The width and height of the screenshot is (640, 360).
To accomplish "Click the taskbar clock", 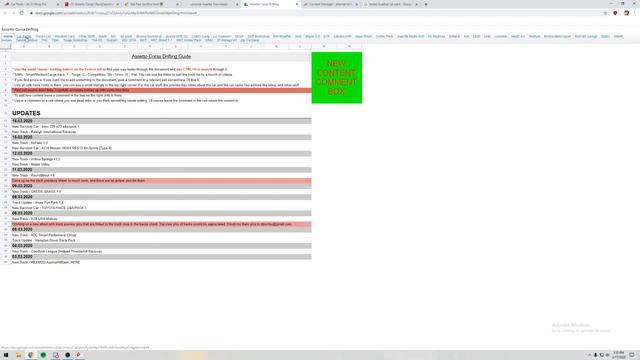I will click(x=618, y=355).
